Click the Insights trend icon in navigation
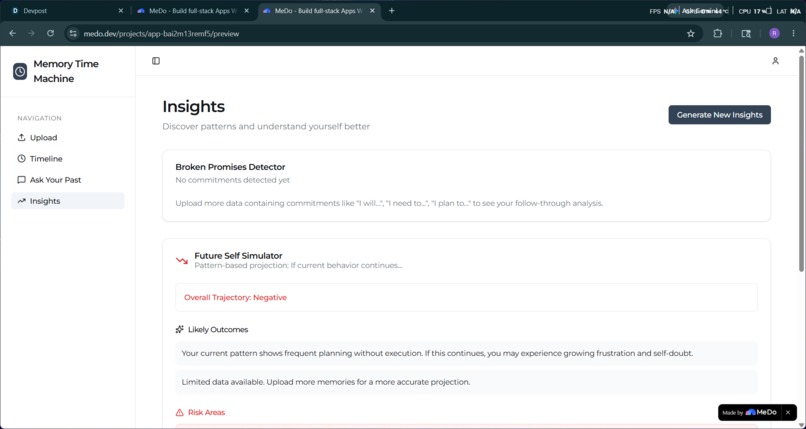 click(22, 201)
